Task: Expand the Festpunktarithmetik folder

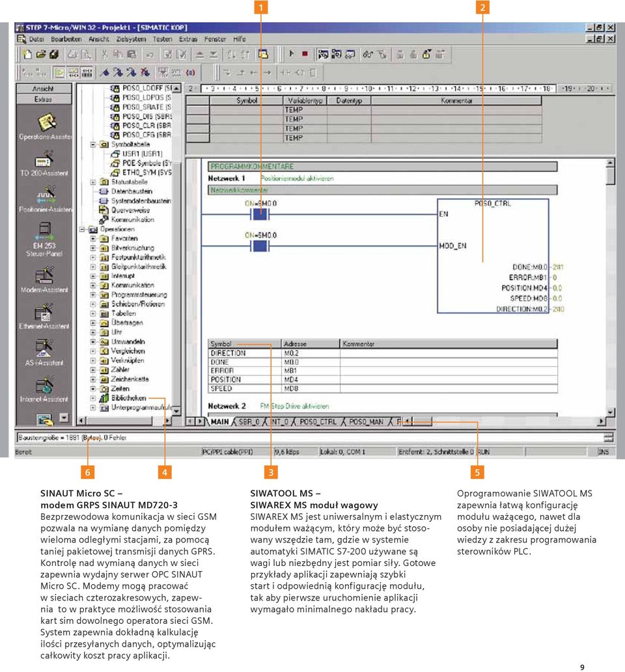Action: [92, 257]
